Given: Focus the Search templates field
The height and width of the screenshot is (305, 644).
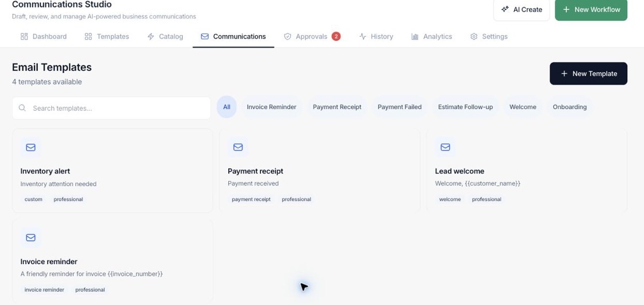Looking at the screenshot, I should tap(112, 109).
